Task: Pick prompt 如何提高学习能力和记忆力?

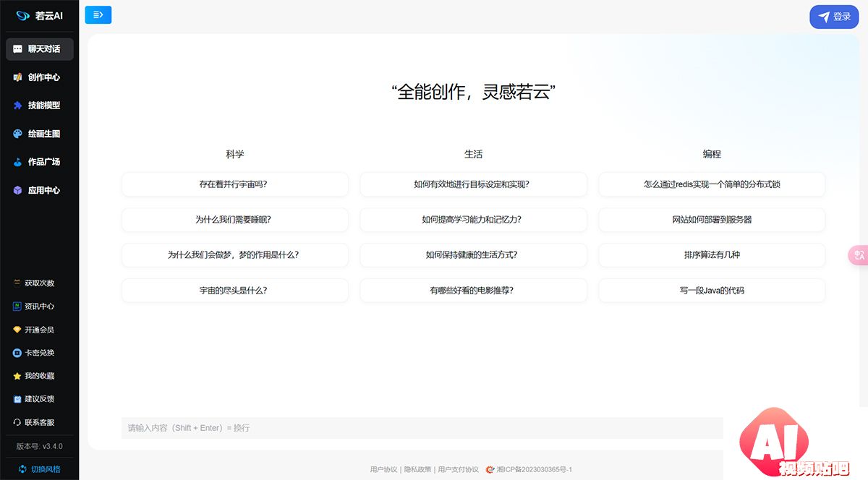Action: (x=473, y=220)
